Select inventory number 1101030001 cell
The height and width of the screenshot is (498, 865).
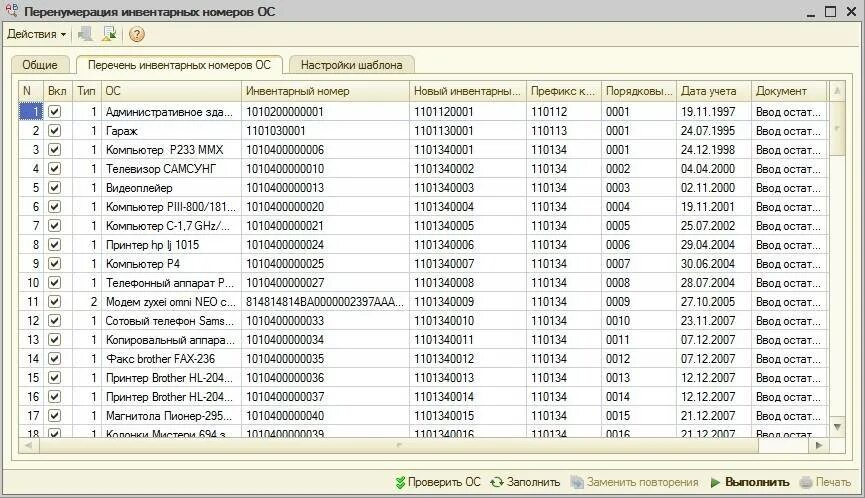click(x=325, y=131)
